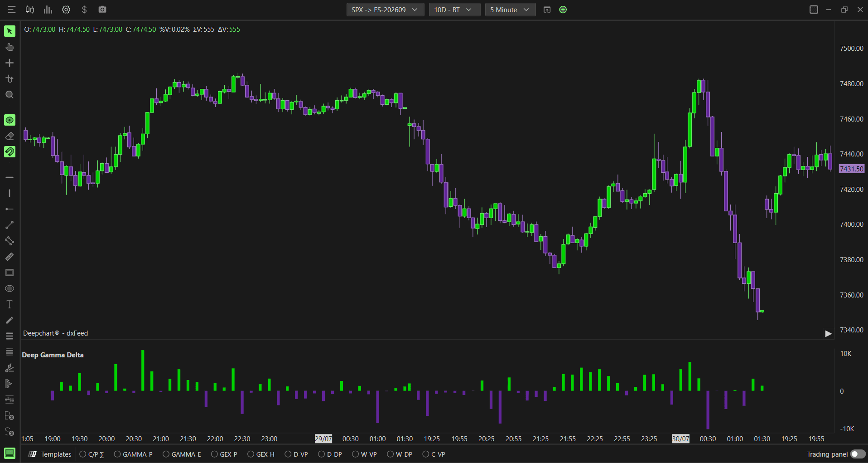Open the indicators bar-chart icon
Screen dimensions: 868x463
[48, 10]
